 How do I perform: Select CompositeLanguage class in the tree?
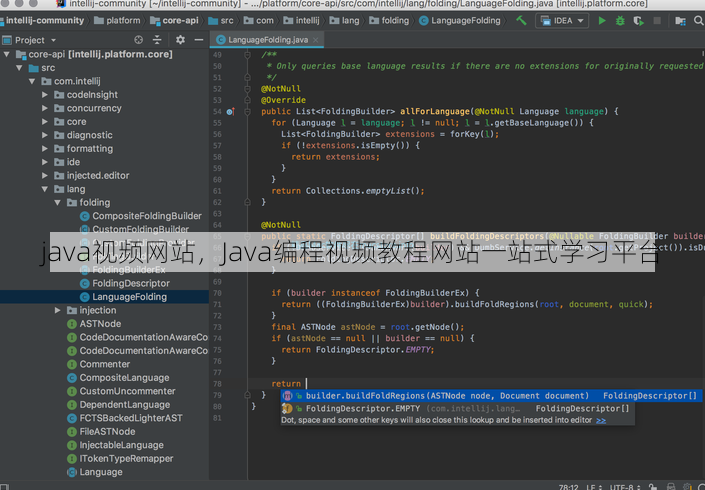(x=118, y=378)
